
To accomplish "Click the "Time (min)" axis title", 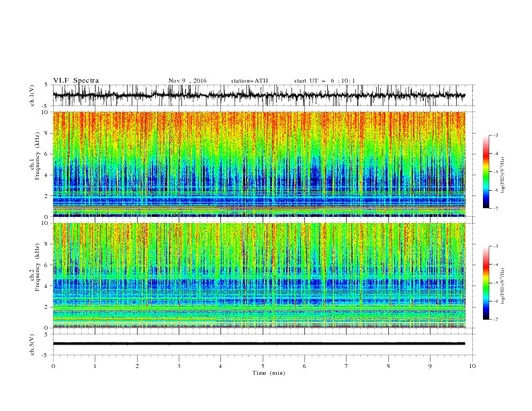I will tap(269, 373).
